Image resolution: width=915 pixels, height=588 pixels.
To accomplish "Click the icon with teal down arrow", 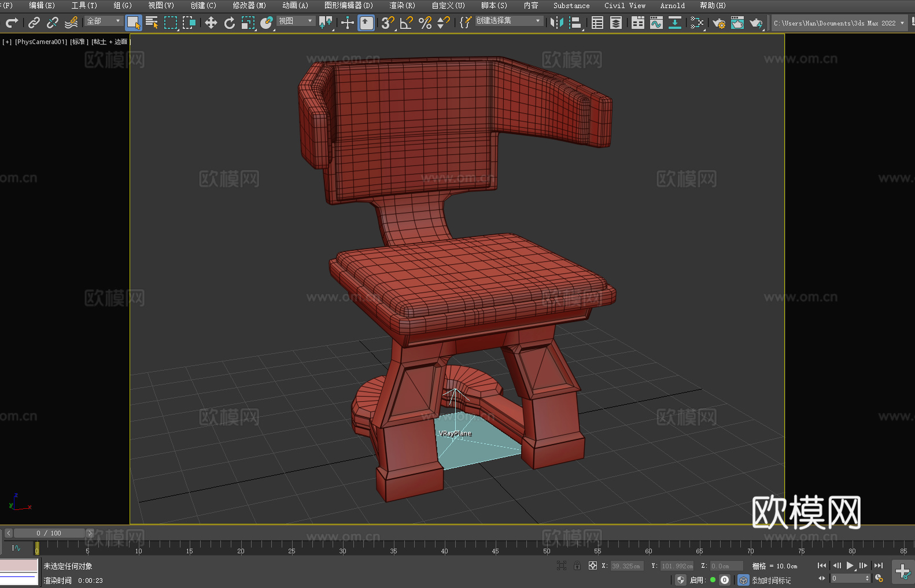I will 675,23.
